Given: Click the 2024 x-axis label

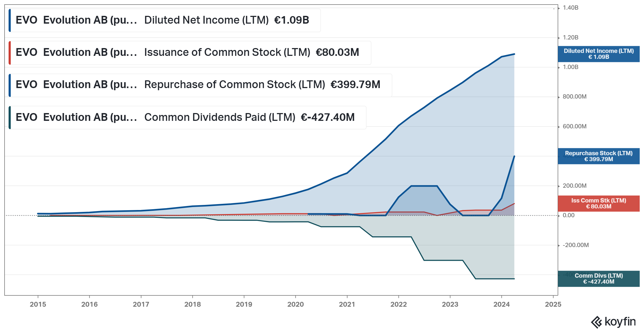Looking at the screenshot, I should coord(502,304).
